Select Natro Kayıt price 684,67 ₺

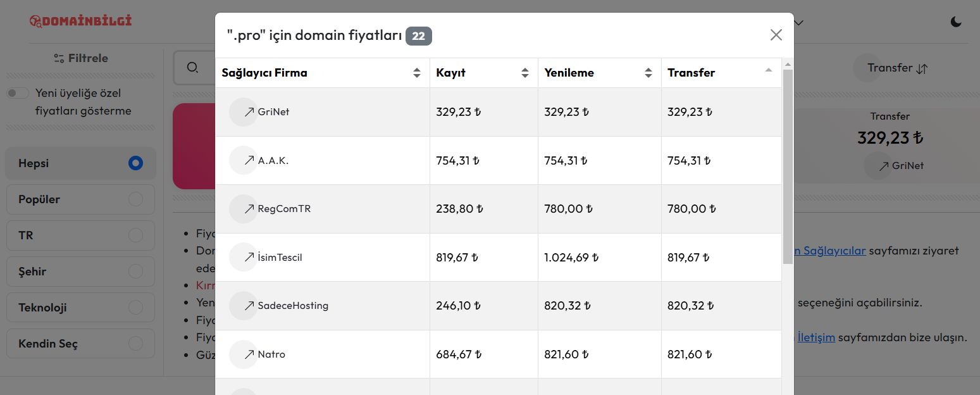click(x=459, y=354)
